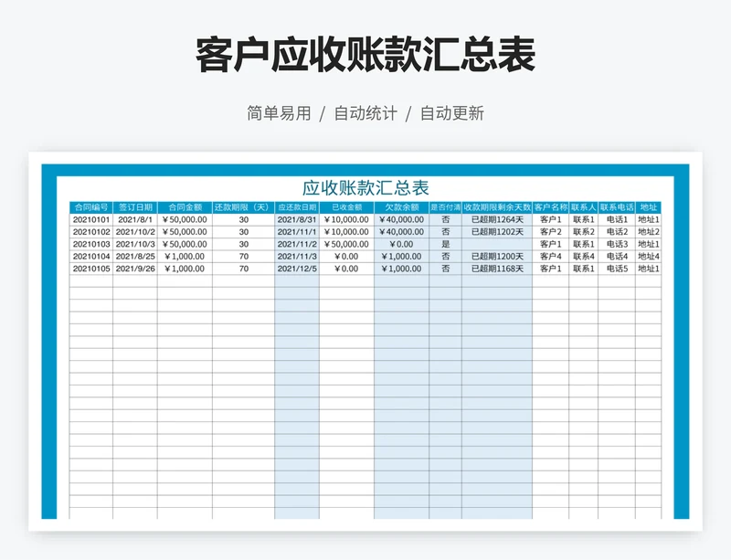Click contract number cell 20210103
The width and height of the screenshot is (731, 560).
[x=91, y=244]
